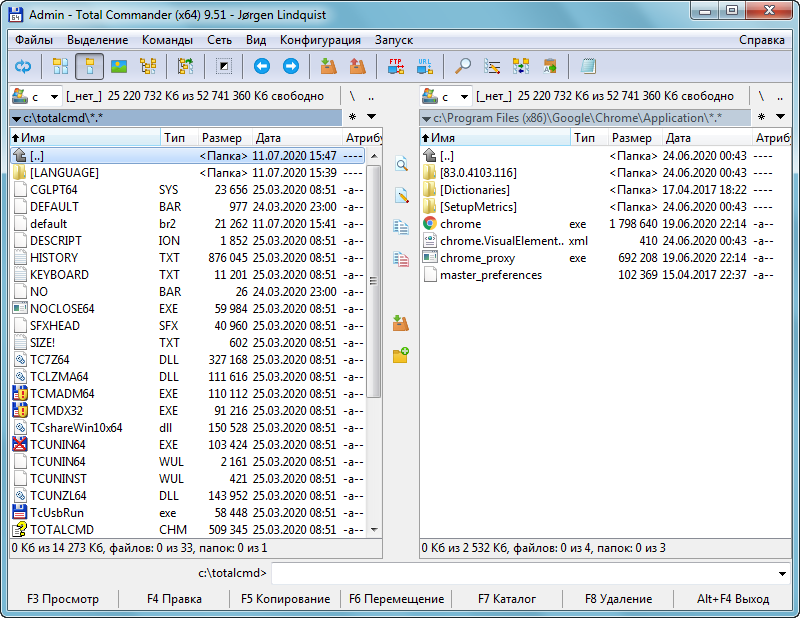Go to parent directory in right panel
This screenshot has width=800, height=618.
coord(780,96)
